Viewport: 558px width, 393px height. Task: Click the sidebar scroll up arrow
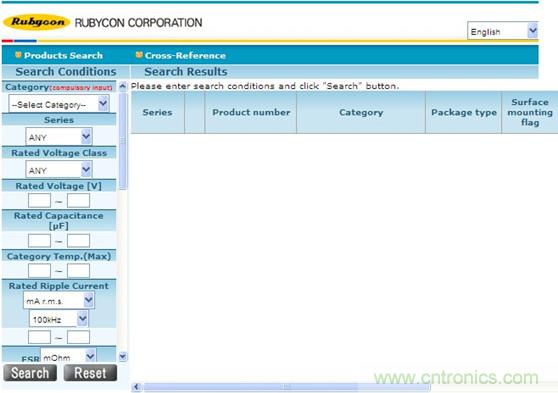tap(123, 87)
